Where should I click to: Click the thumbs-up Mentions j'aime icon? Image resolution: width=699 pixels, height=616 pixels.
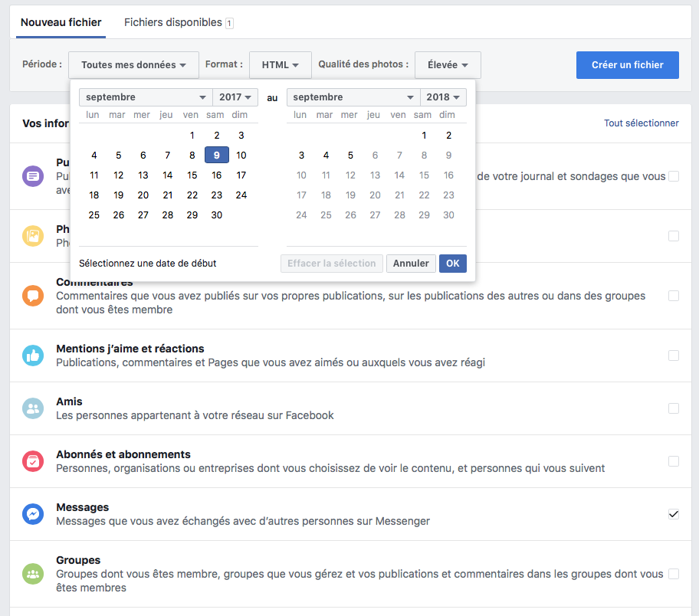tap(33, 356)
